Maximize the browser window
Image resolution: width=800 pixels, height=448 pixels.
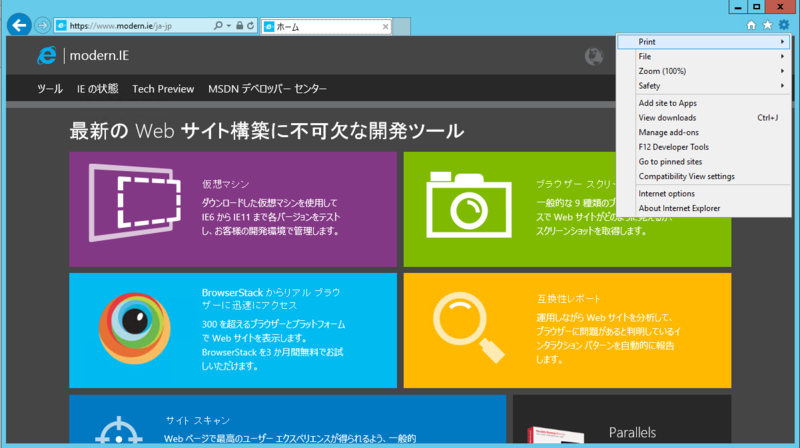(757, 7)
